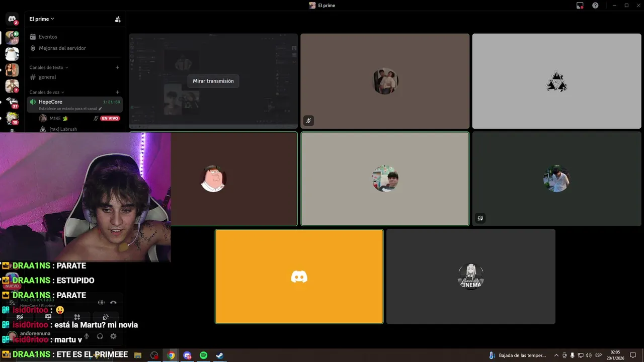Image resolution: width=644 pixels, height=362 pixels.
Task: Collapse Canales de voz category
Action: (47, 92)
